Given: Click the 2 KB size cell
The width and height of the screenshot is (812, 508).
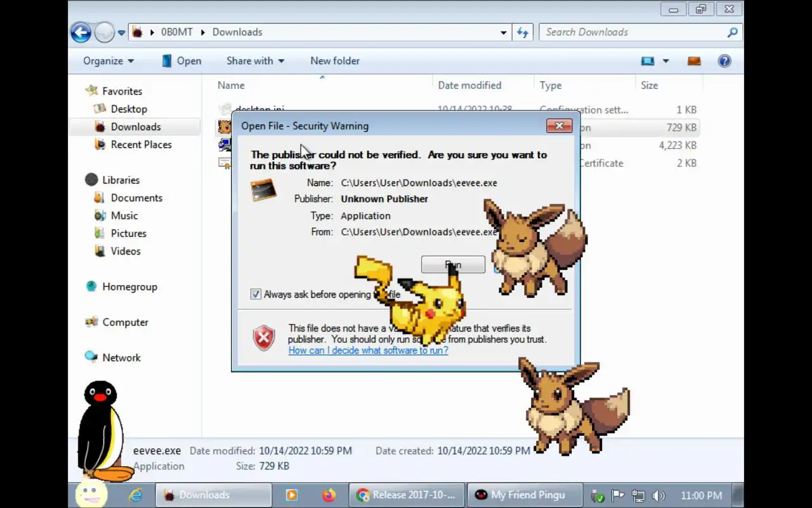Looking at the screenshot, I should 686,163.
